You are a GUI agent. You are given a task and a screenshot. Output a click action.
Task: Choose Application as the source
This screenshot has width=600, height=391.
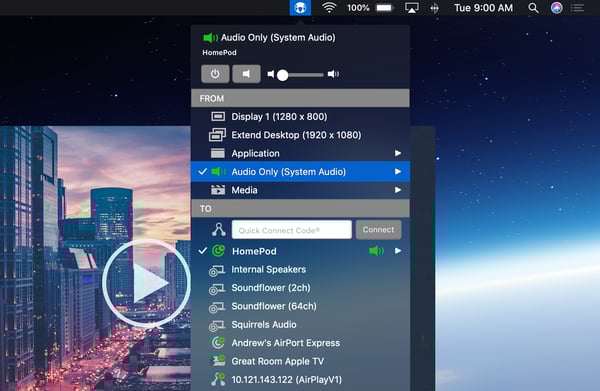(300, 153)
